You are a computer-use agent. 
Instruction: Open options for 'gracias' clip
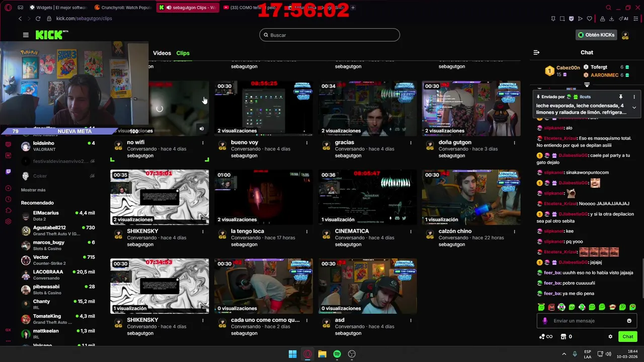tap(411, 143)
